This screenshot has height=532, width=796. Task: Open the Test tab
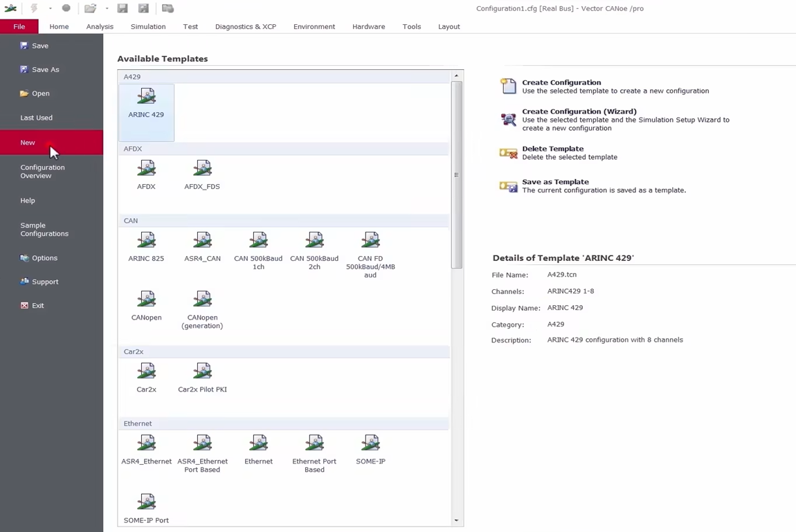[x=190, y=26]
